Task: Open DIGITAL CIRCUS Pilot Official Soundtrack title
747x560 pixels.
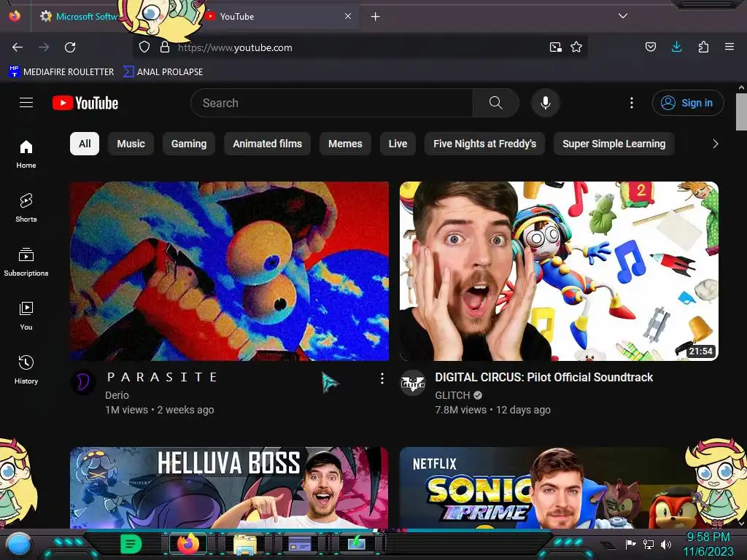Action: click(x=543, y=377)
